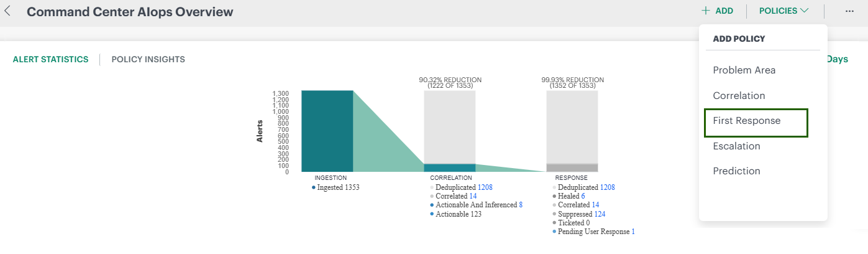The height and width of the screenshot is (254, 868).
Task: Choose Prediction policy option
Action: tap(736, 171)
